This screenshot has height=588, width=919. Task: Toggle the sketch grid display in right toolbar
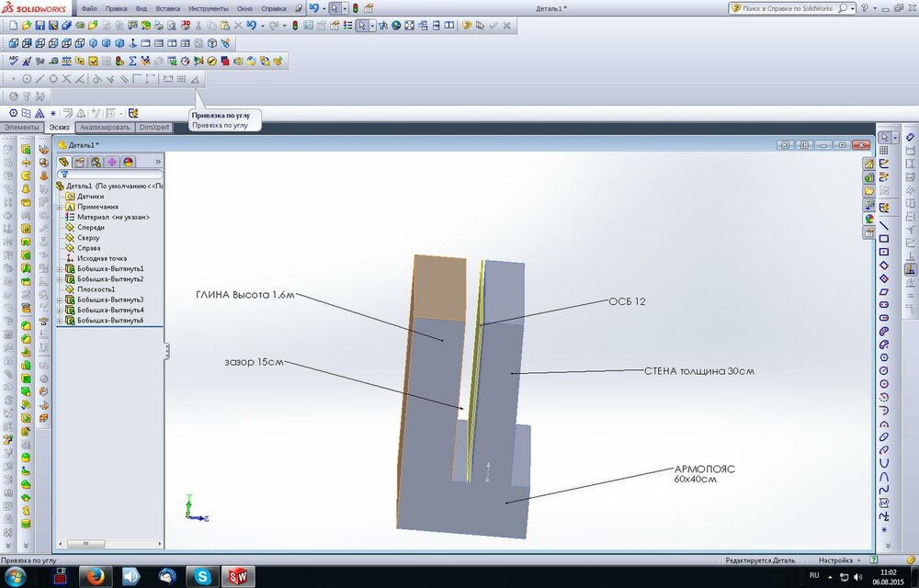tap(884, 151)
